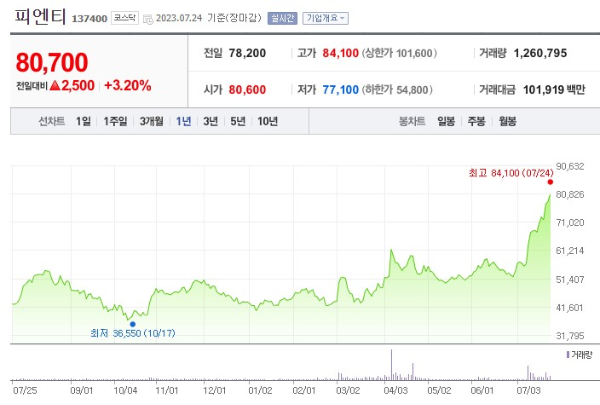The image size is (600, 405).
Task: Select the 1년 line chart tab
Action: pos(183,121)
